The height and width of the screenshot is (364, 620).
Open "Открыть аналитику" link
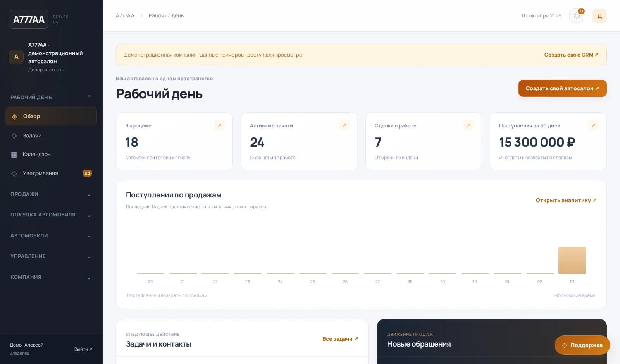click(x=566, y=200)
